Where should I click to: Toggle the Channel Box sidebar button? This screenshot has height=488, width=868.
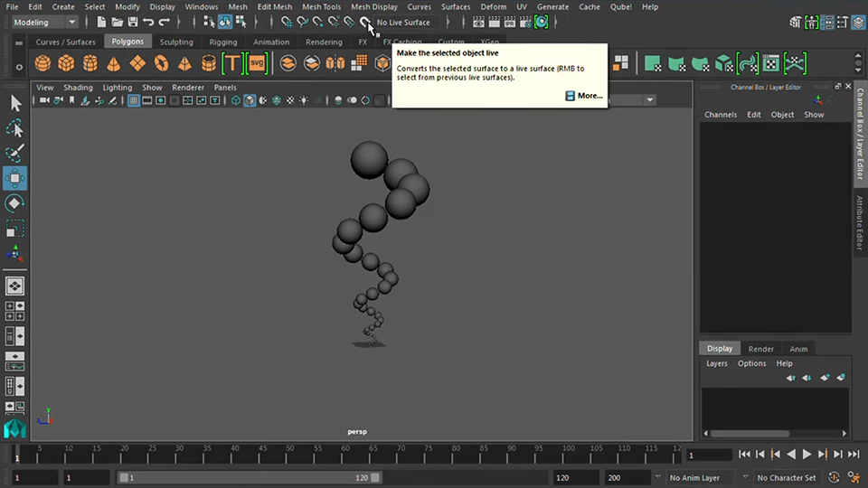[858, 22]
